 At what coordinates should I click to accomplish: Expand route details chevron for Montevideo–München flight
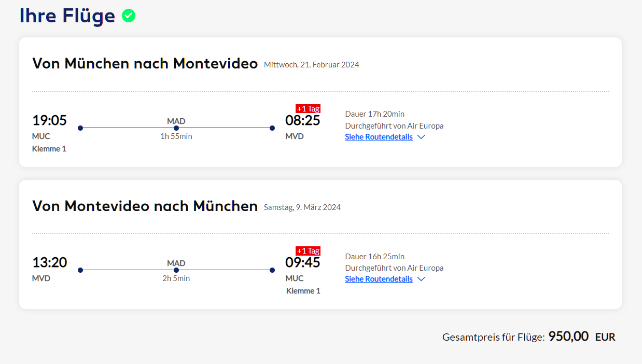click(x=421, y=279)
